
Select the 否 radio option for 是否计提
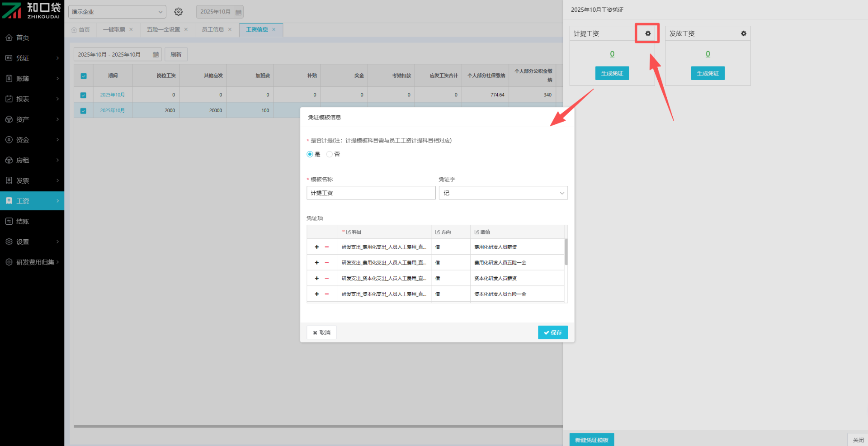(x=330, y=154)
